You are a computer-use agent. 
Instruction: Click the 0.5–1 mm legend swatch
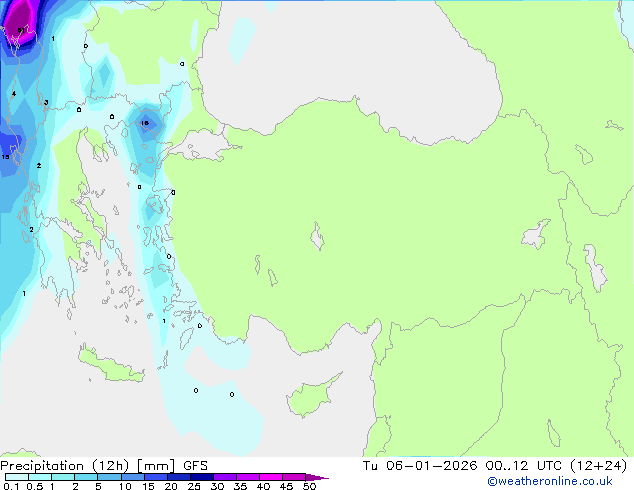click(x=40, y=477)
